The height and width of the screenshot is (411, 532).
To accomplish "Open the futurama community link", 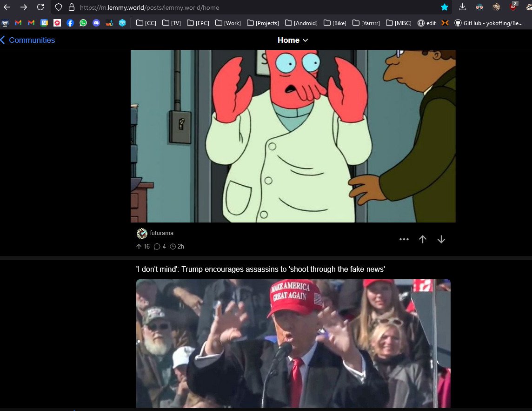I will (161, 233).
